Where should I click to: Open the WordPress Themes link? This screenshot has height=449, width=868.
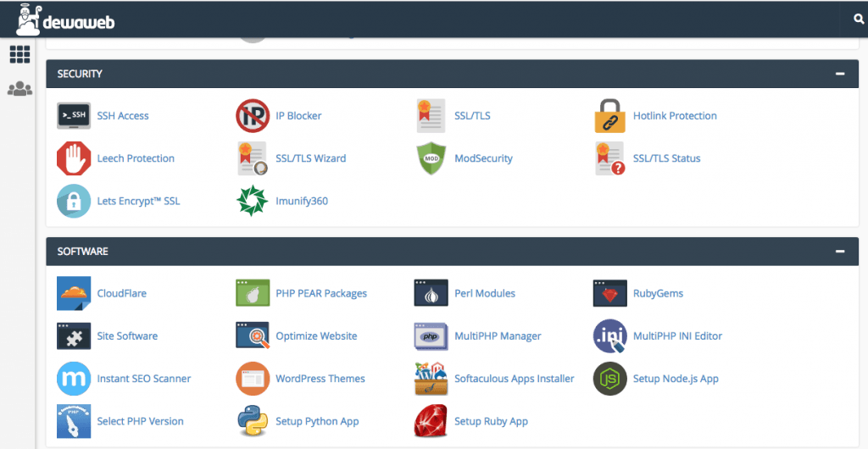(x=320, y=378)
